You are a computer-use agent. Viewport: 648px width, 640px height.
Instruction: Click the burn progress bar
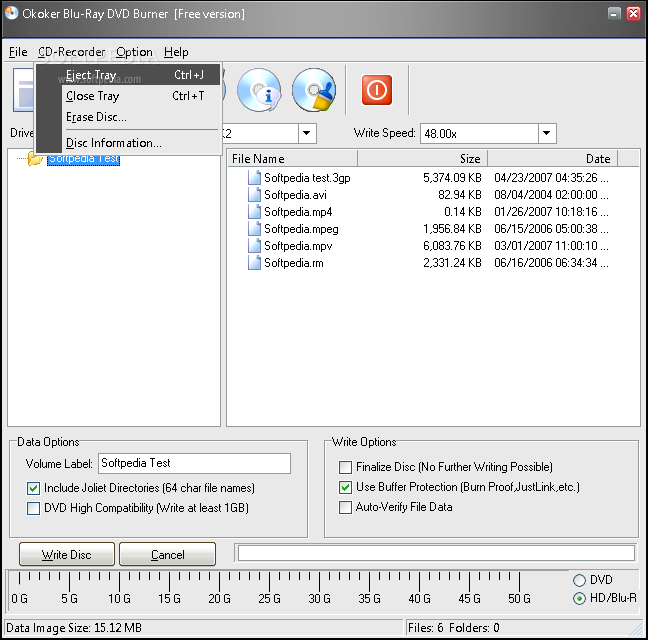coord(436,553)
